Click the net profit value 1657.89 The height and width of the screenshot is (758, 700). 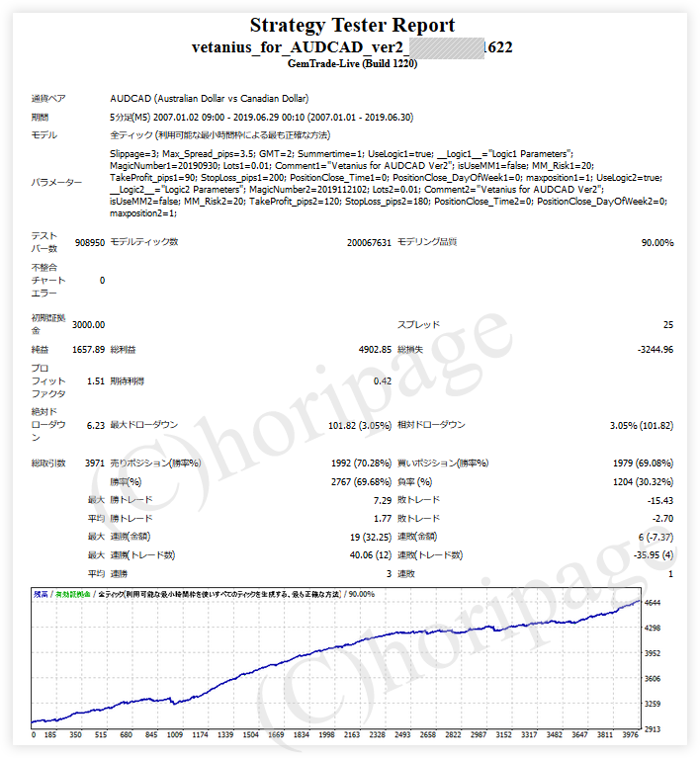tap(89, 350)
